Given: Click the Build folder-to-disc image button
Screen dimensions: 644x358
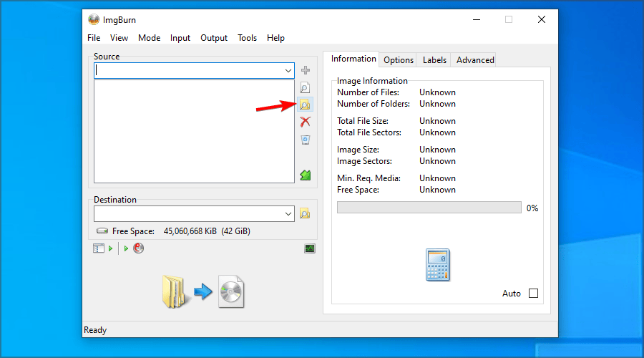Looking at the screenshot, I should point(203,291).
